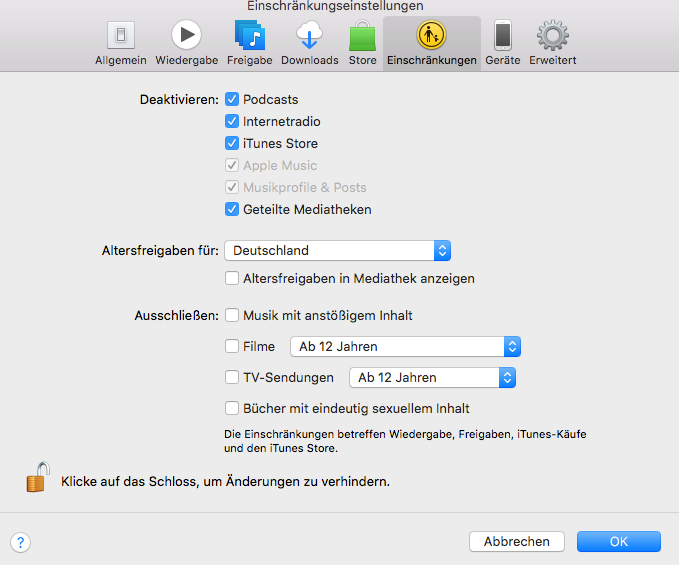Viewport: 679px width, 565px height.
Task: Uncheck the Podcasts checkbox
Action: 232,99
